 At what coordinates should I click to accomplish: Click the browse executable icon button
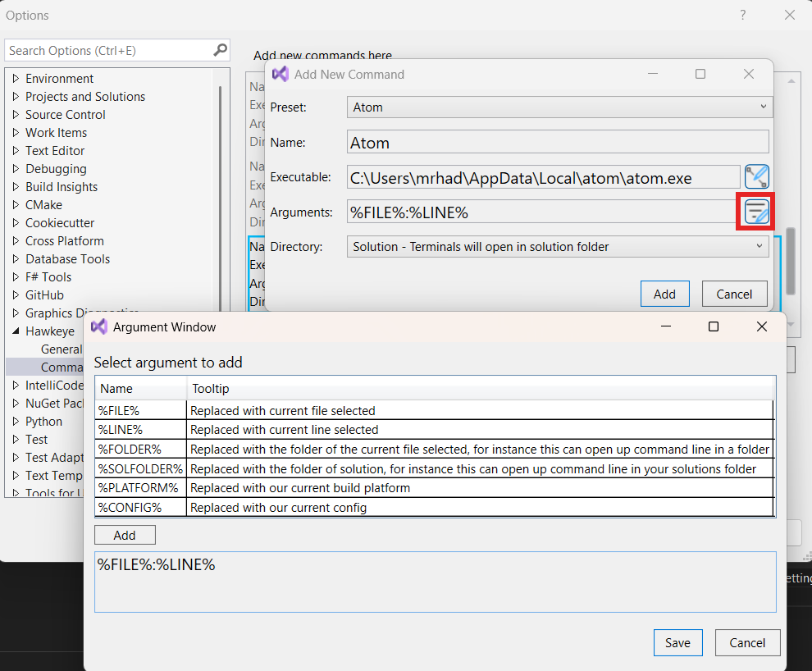pyautogui.click(x=756, y=176)
